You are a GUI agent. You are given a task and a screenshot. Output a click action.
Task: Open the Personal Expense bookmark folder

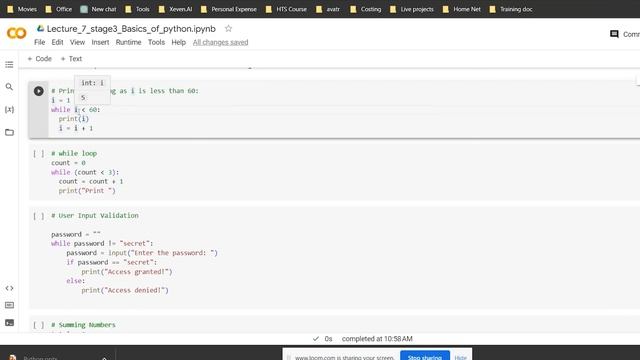pos(229,9)
